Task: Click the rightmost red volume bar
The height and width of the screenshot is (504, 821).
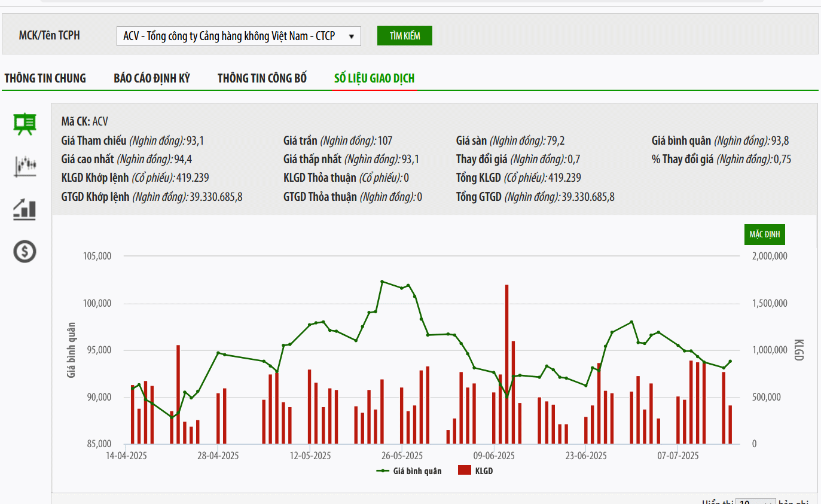Action: pos(730,424)
